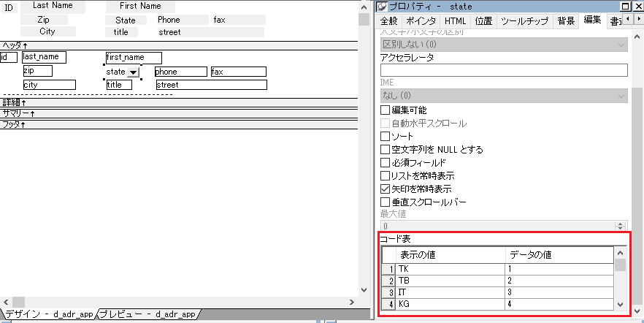
Task: Check the 必須フィールド checkbox
Action: tap(386, 163)
